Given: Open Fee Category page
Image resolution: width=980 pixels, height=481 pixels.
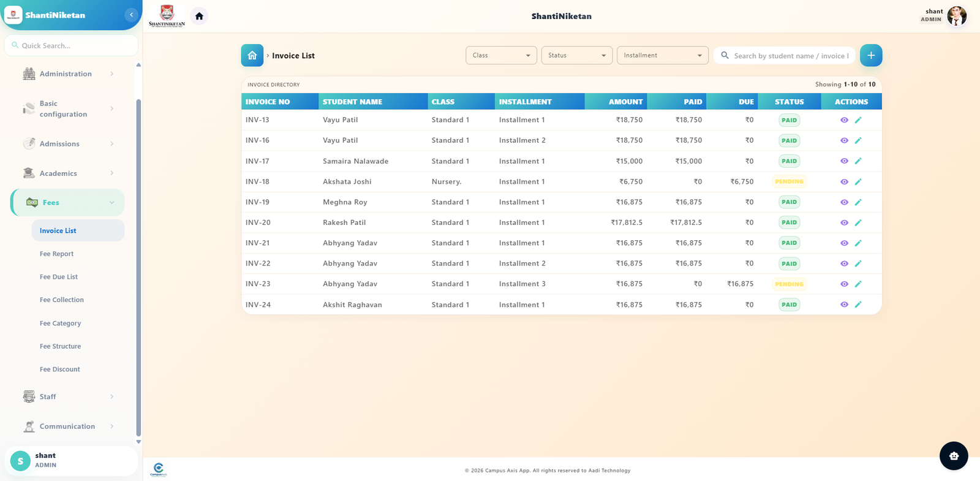Looking at the screenshot, I should pyautogui.click(x=78, y=323).
